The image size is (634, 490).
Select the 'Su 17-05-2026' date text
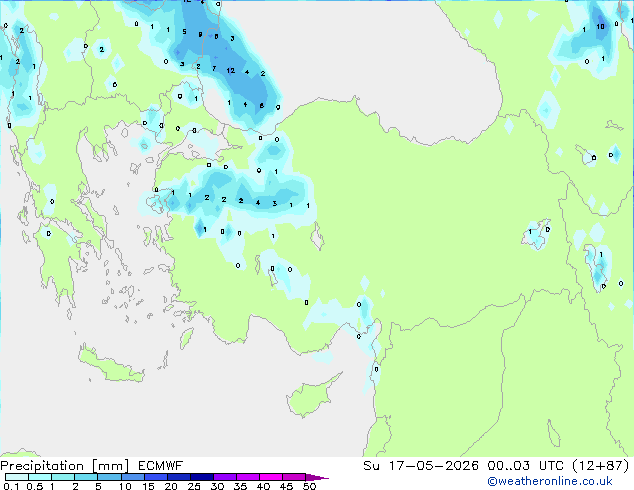(421, 466)
